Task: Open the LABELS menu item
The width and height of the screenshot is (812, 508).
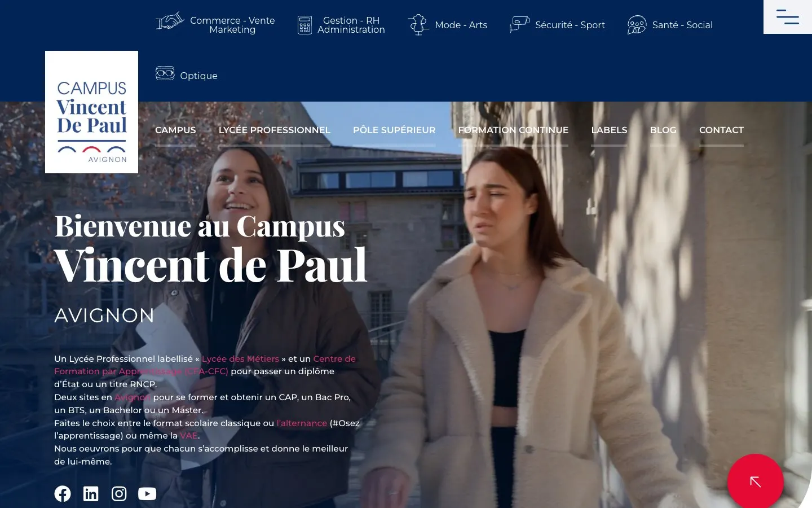Action: pos(609,130)
